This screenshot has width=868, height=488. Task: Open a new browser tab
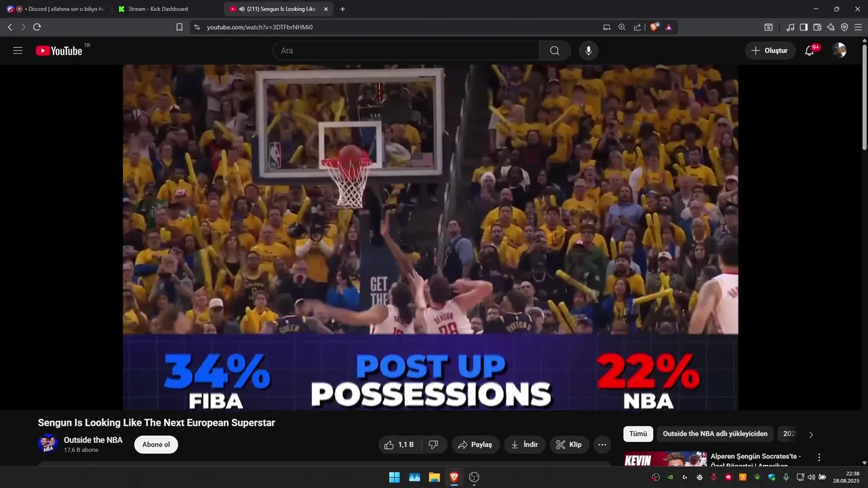342,9
